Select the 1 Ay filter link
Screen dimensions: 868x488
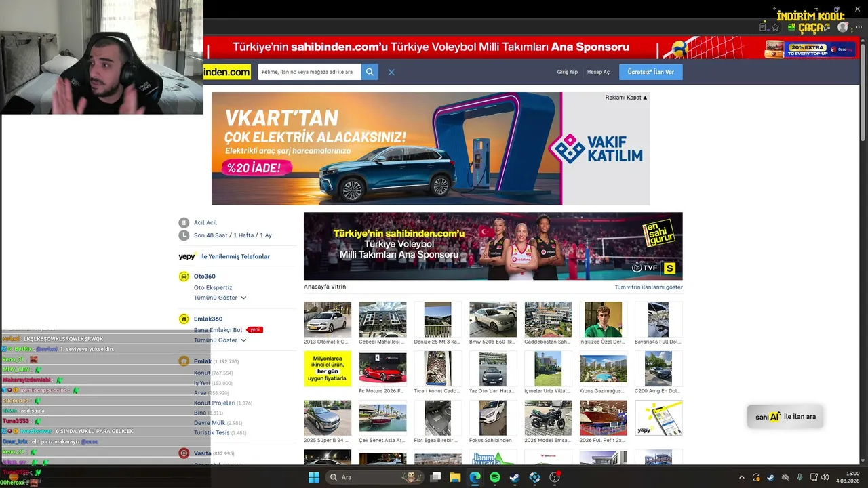pos(266,235)
